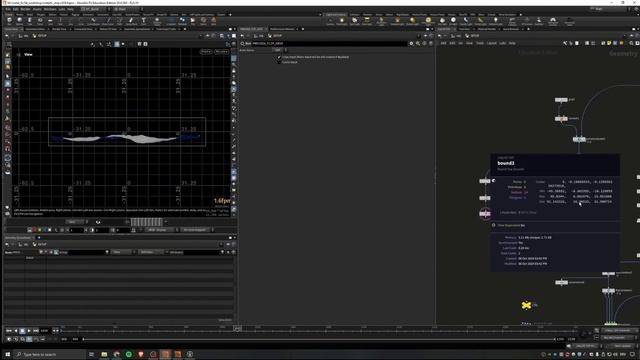Select the Spray Paint shelf tool

tap(131, 21)
